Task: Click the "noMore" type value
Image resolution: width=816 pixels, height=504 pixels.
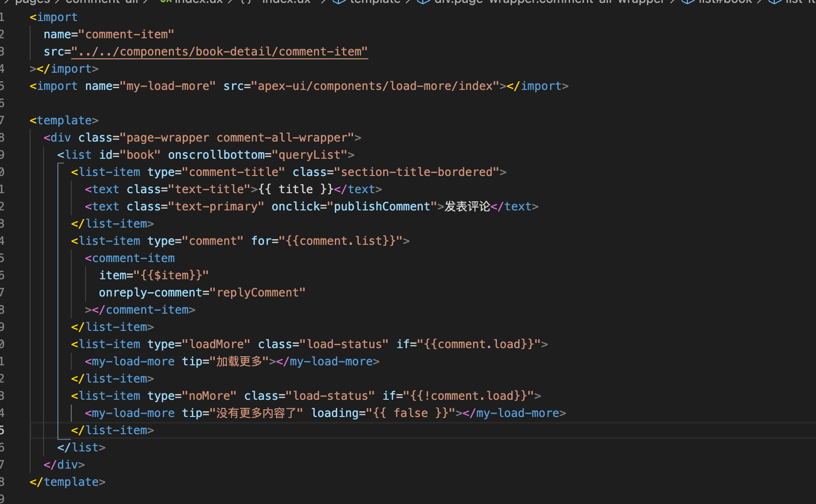Action: tap(210, 396)
